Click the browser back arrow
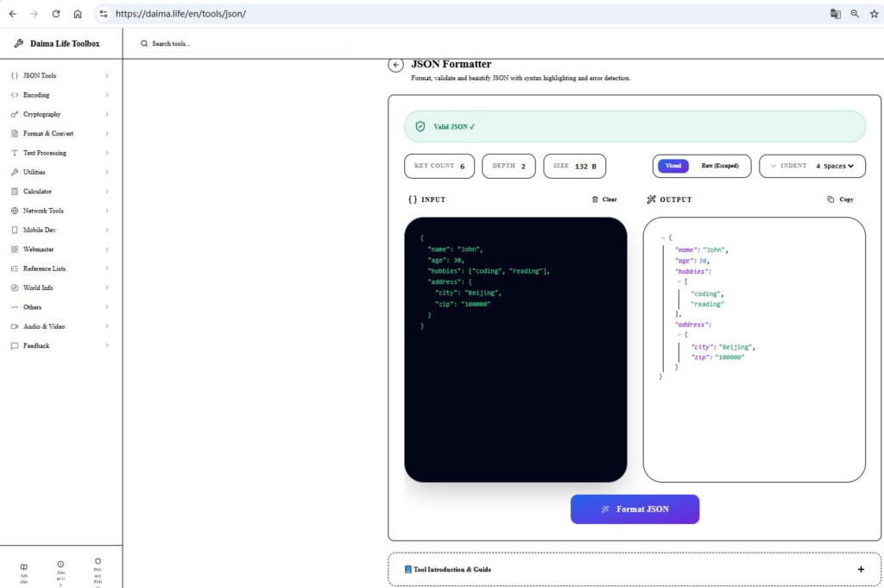The image size is (884, 588). (x=12, y=14)
